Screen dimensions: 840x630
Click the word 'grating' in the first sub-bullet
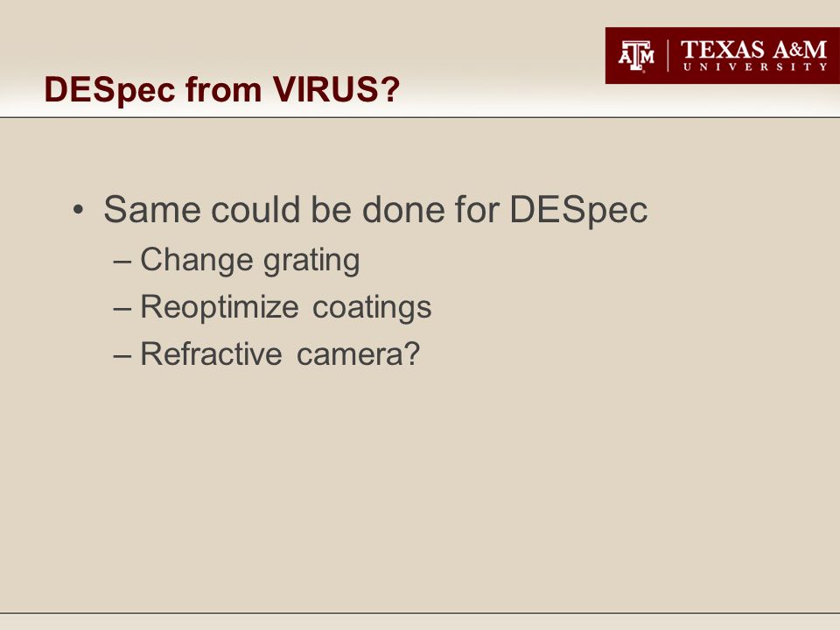[311, 262]
